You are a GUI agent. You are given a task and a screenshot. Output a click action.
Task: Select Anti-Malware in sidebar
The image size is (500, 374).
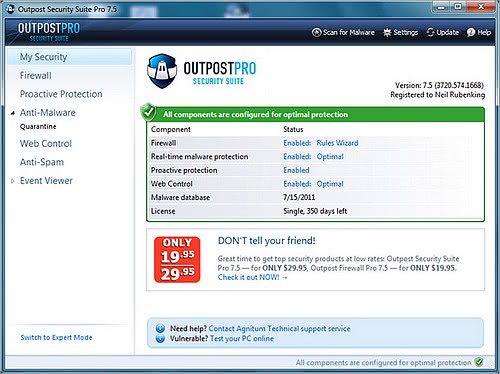(48, 113)
